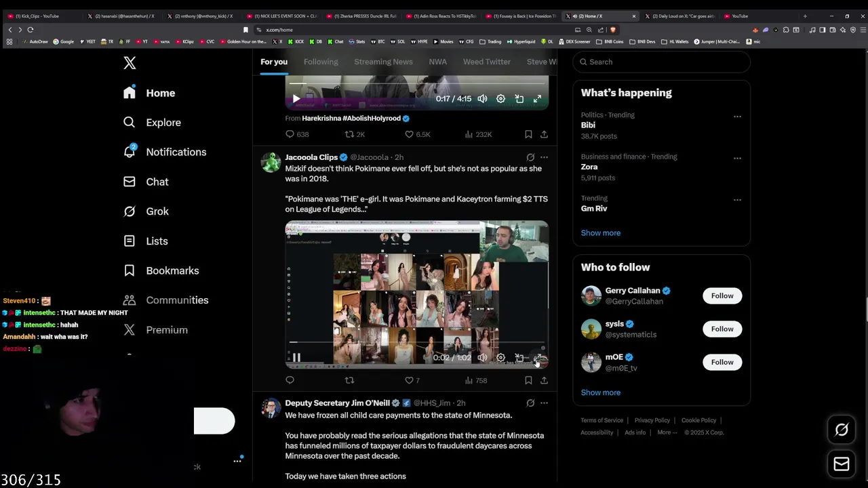The height and width of the screenshot is (488, 868).
Task: Open Chat in the sidebar
Action: coord(146,182)
